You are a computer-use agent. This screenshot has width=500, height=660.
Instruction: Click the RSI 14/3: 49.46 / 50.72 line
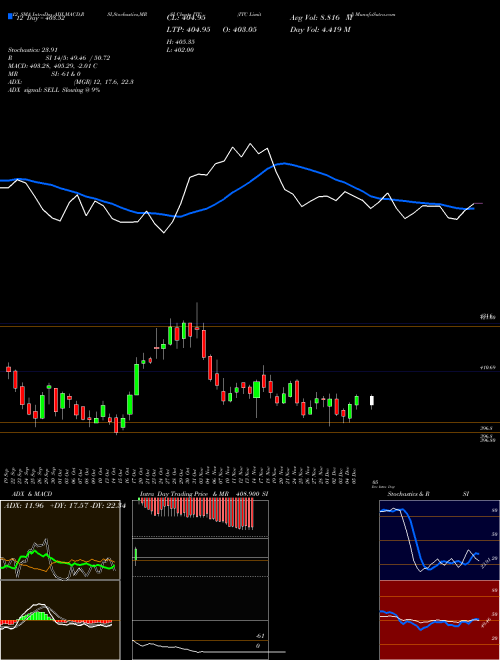[59, 58]
